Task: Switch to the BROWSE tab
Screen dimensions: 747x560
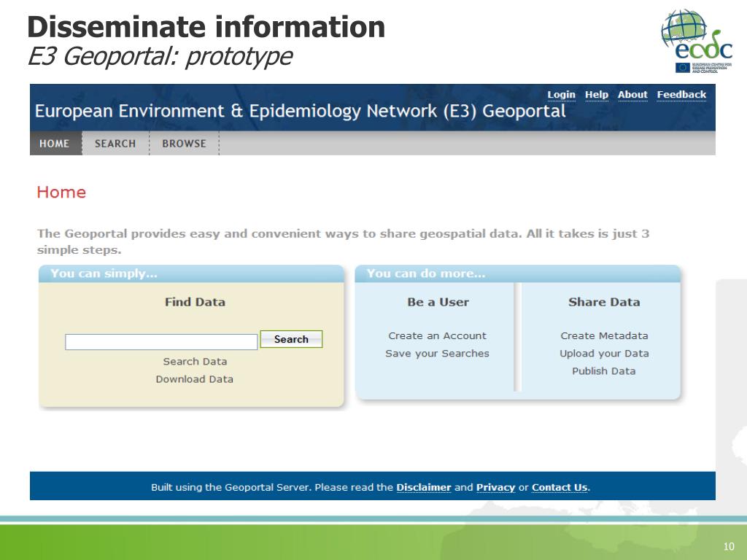Action: [184, 144]
